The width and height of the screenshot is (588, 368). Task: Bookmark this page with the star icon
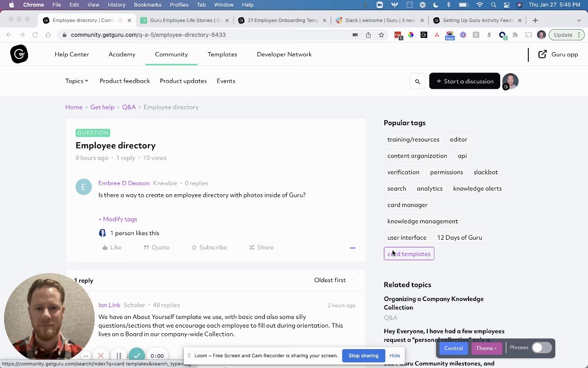pos(381,35)
